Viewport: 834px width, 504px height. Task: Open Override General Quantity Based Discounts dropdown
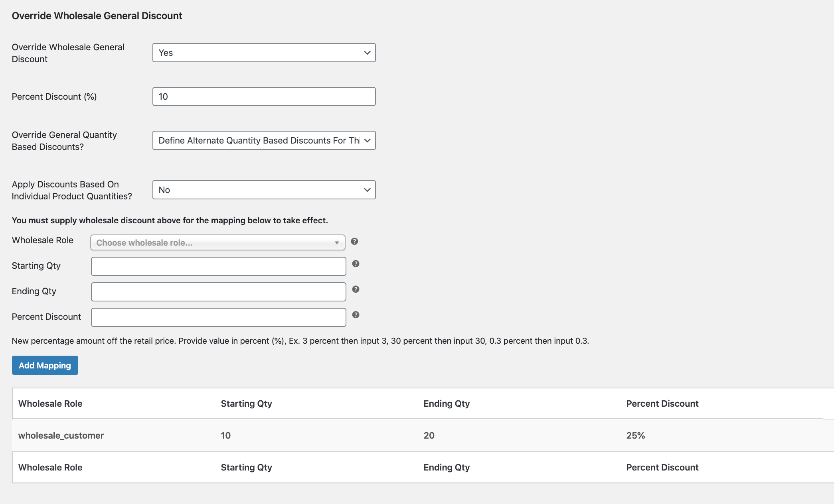point(264,140)
